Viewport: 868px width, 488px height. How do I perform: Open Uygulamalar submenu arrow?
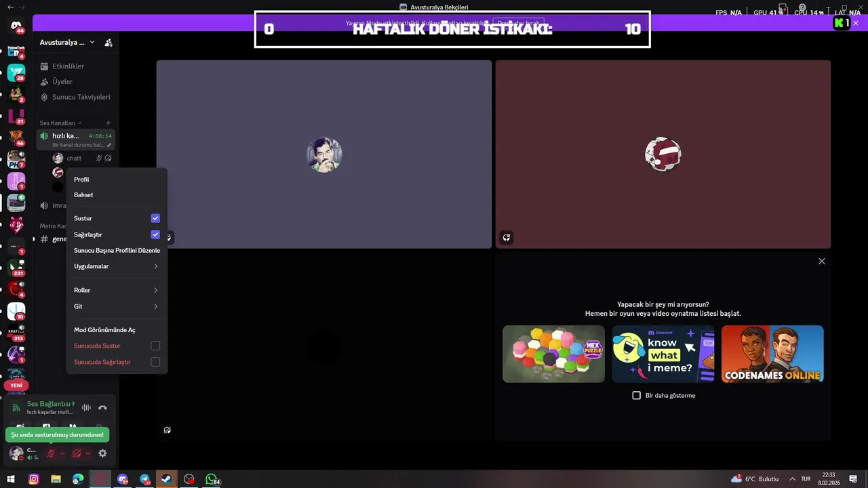(x=155, y=266)
